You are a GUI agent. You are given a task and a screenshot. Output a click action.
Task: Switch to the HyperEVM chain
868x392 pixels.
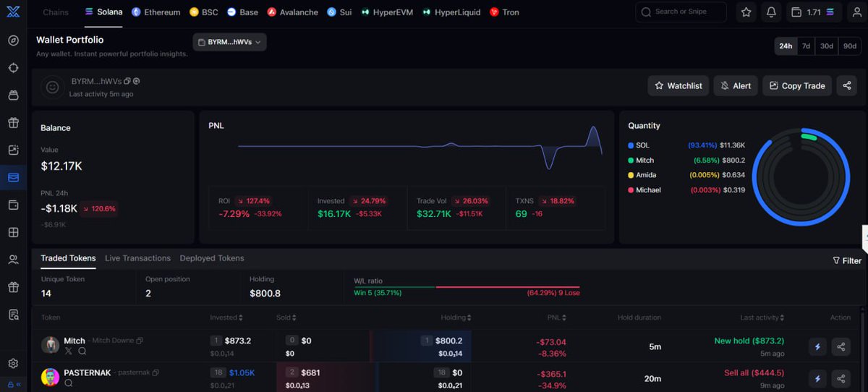coord(387,12)
